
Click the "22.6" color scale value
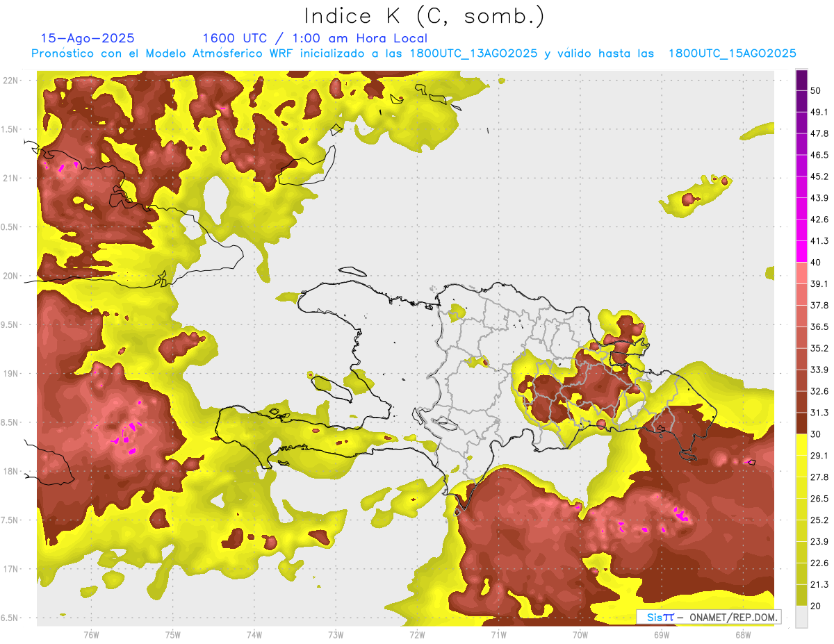pos(819,563)
